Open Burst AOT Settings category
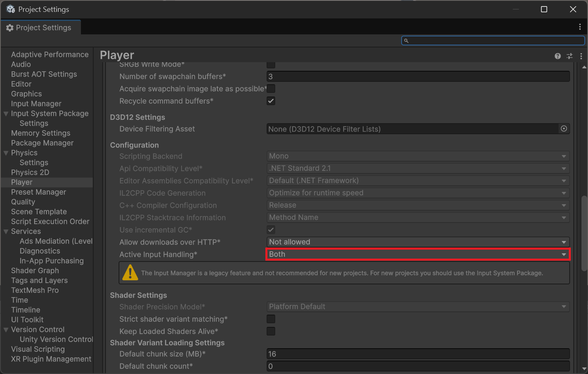Image resolution: width=588 pixels, height=374 pixels. [x=44, y=74]
